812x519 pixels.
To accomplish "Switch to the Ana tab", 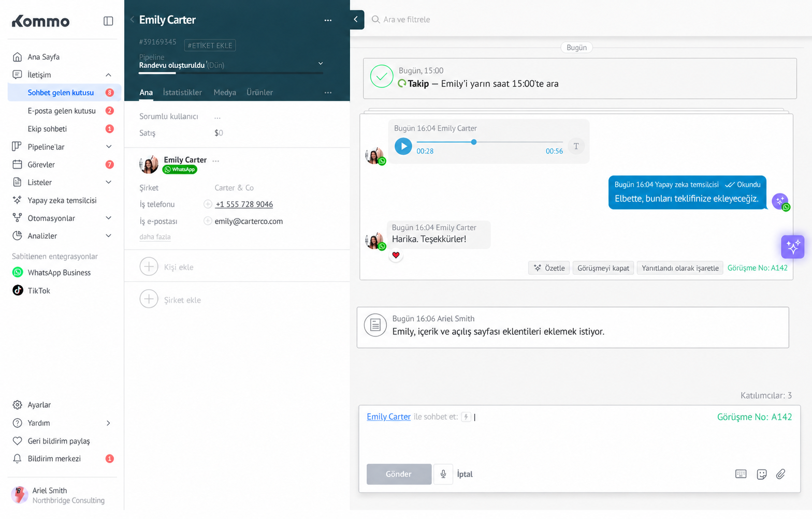I will pos(146,93).
